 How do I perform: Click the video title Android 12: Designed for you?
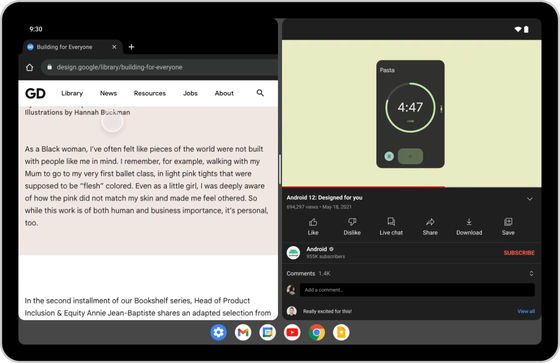[324, 198]
